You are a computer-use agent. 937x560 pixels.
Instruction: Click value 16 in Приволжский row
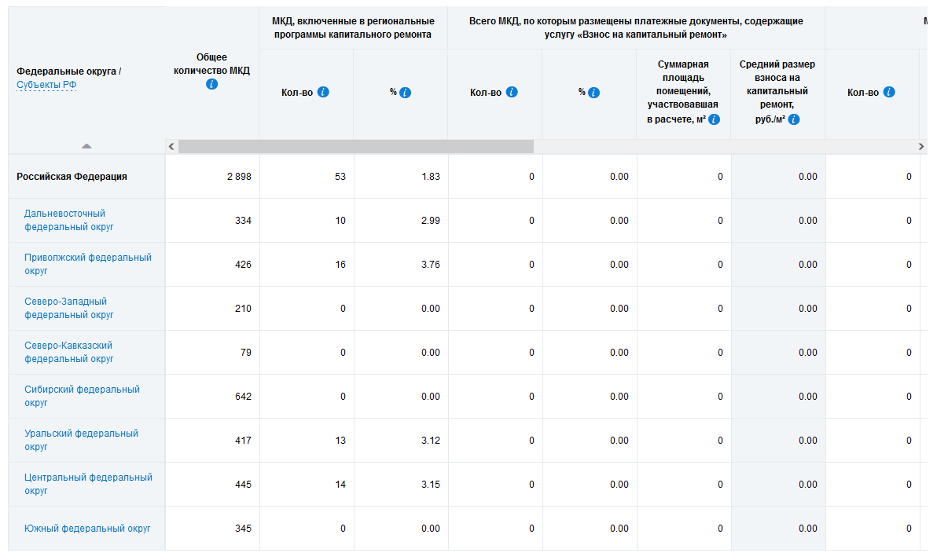tap(340, 265)
